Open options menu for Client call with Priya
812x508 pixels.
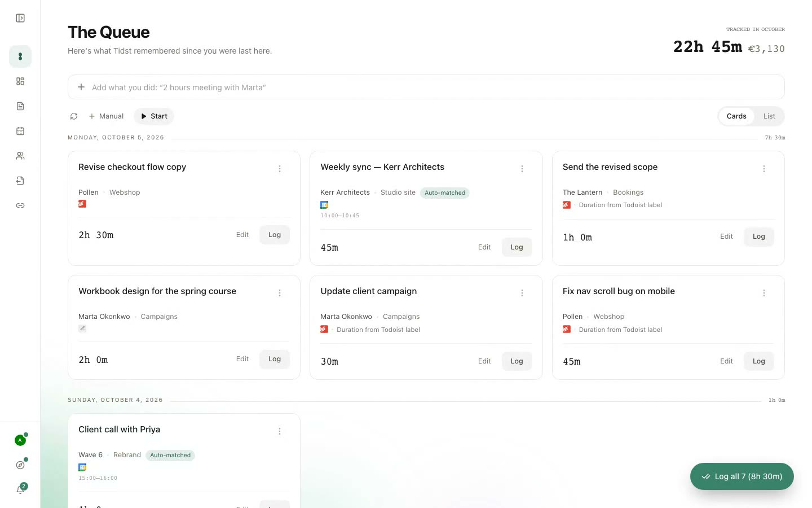(x=280, y=431)
